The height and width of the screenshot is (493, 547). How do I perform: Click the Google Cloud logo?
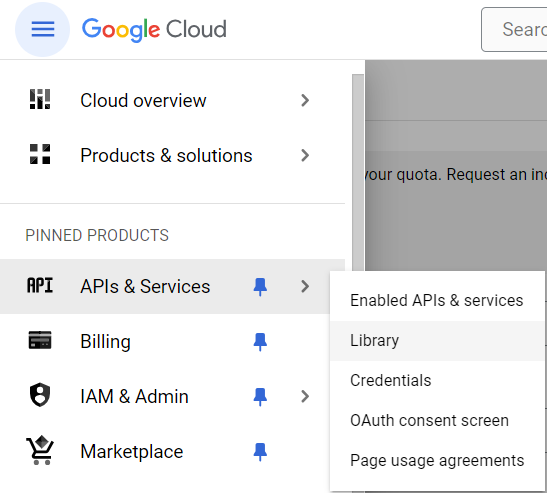pyautogui.click(x=154, y=29)
